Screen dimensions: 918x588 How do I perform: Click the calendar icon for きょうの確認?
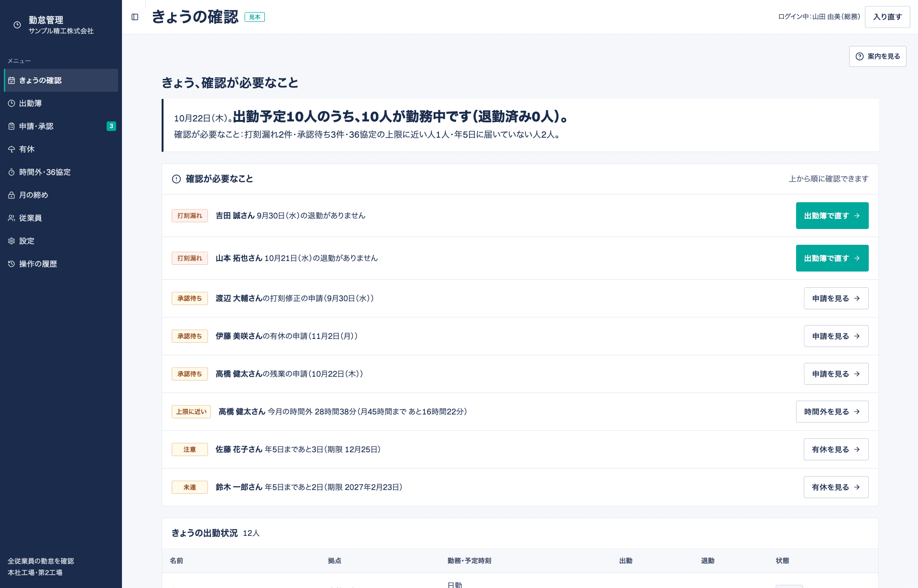(11, 80)
